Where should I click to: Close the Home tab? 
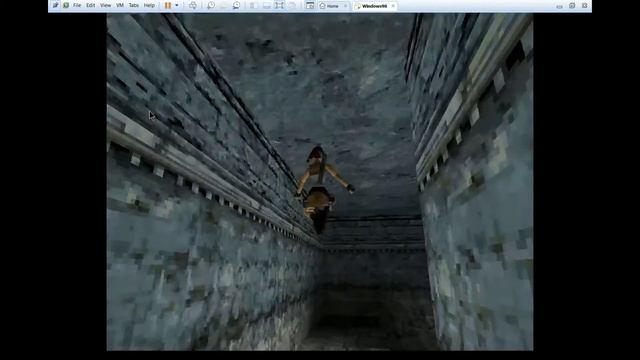pyautogui.click(x=345, y=6)
